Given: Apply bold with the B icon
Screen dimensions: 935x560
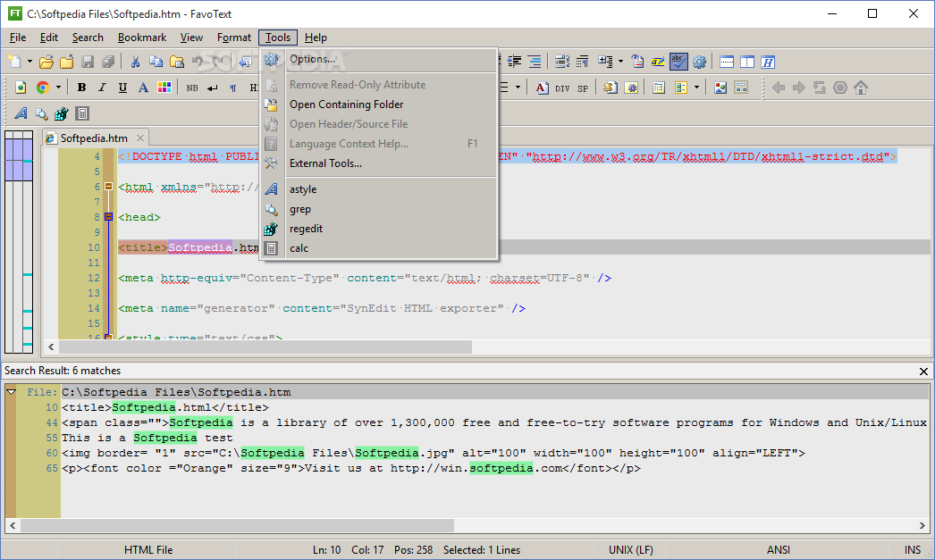Looking at the screenshot, I should (x=81, y=88).
